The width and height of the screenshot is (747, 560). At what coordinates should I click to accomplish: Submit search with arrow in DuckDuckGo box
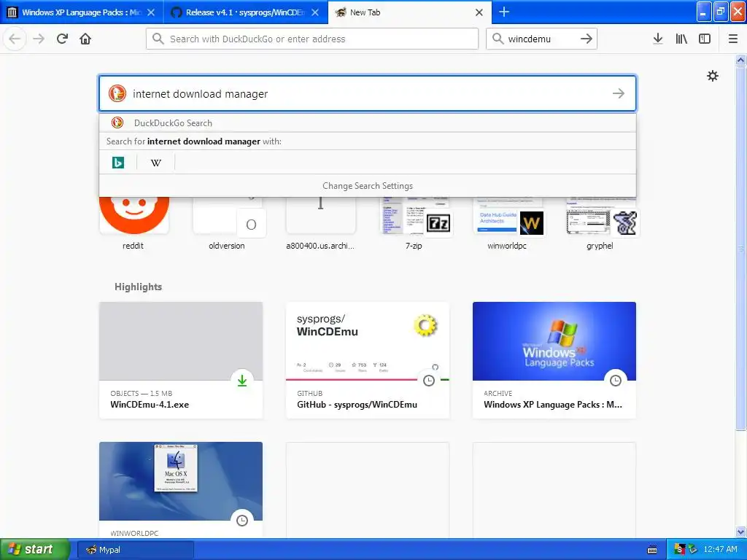[618, 93]
